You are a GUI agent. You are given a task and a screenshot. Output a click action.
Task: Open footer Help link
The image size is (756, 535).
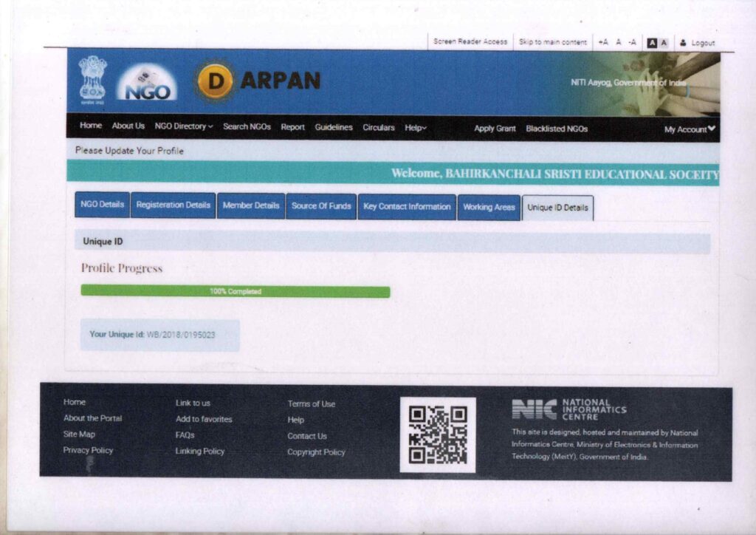point(295,420)
